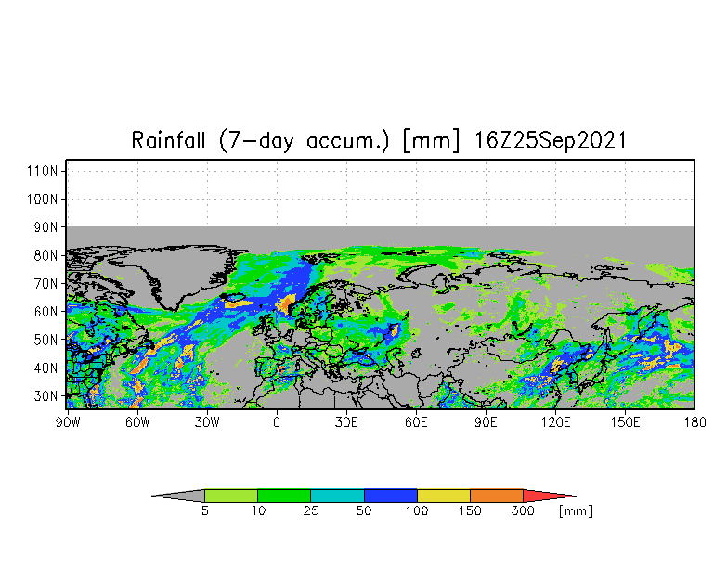Screen dimensions: 728x568
Task: Click the timestamp '16Z25Sep2021' in title
Action: [x=552, y=140]
